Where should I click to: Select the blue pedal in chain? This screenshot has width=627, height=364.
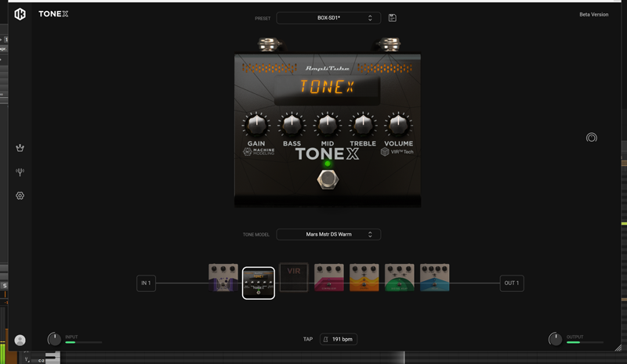pos(435,277)
